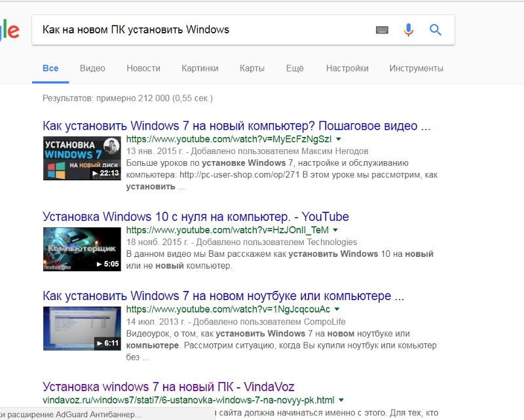Click date text 14 июл. 2013 г.

pyautogui.click(x=156, y=322)
